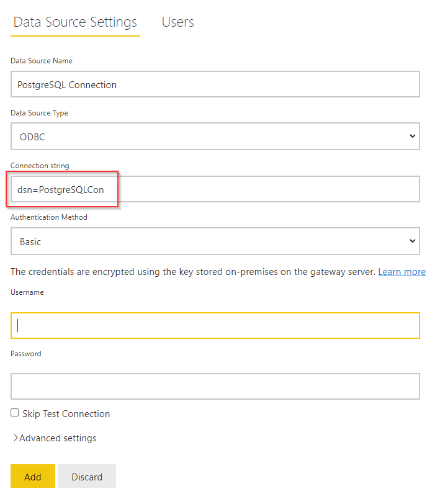The width and height of the screenshot is (448, 499).
Task: Click the Data Source Type label text
Action: click(x=39, y=113)
